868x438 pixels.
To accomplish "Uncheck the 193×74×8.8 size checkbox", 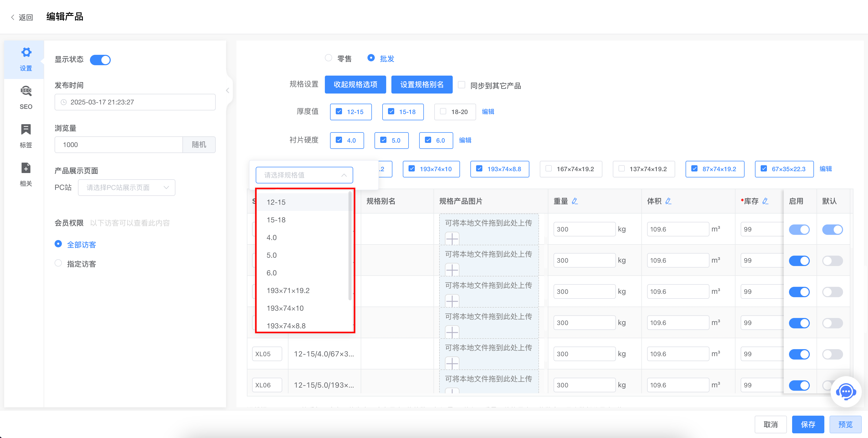I will 479,168.
